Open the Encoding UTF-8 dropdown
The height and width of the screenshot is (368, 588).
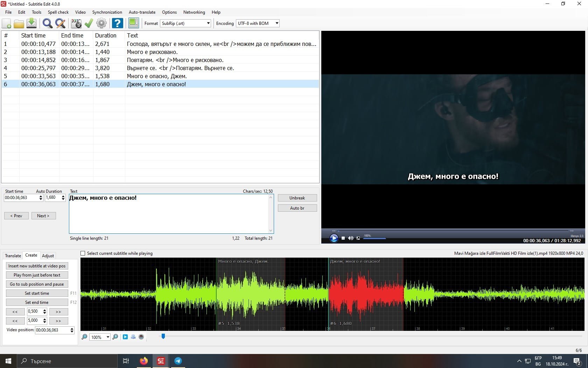pos(276,23)
